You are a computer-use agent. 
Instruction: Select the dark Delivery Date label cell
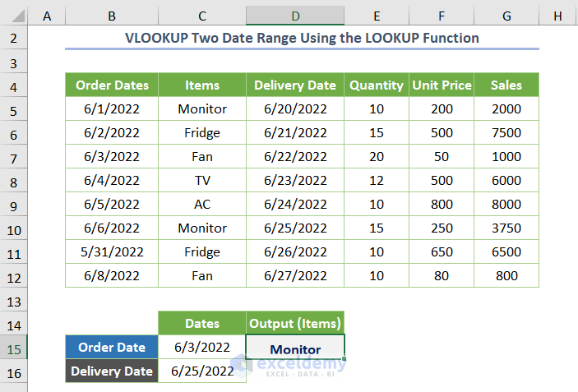pos(112,371)
